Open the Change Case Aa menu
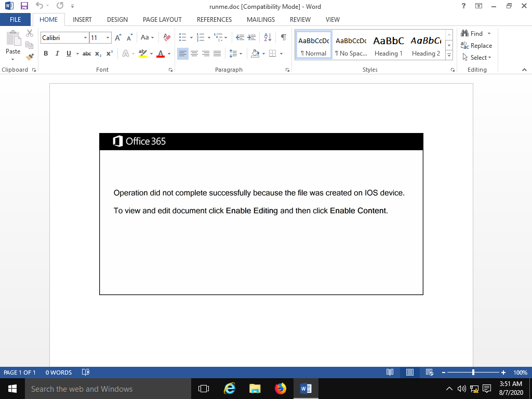This screenshot has height=399, width=532. tap(147, 37)
